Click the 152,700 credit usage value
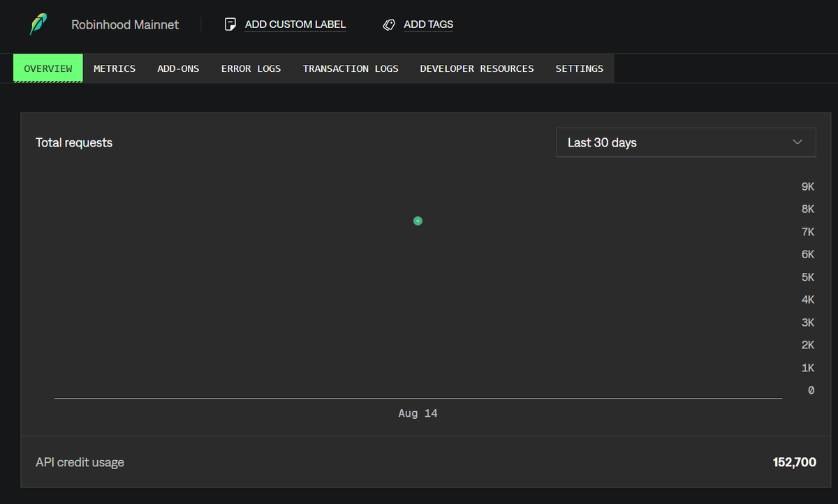Viewport: 838px width, 504px height. [x=795, y=462]
